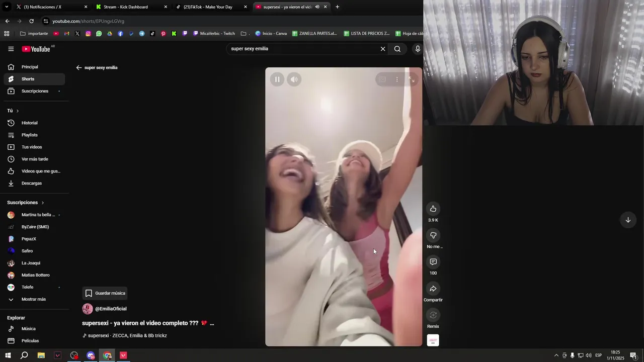Image resolution: width=644 pixels, height=362 pixels.
Task: Open Matias Bottero channel
Action: click(x=34, y=275)
